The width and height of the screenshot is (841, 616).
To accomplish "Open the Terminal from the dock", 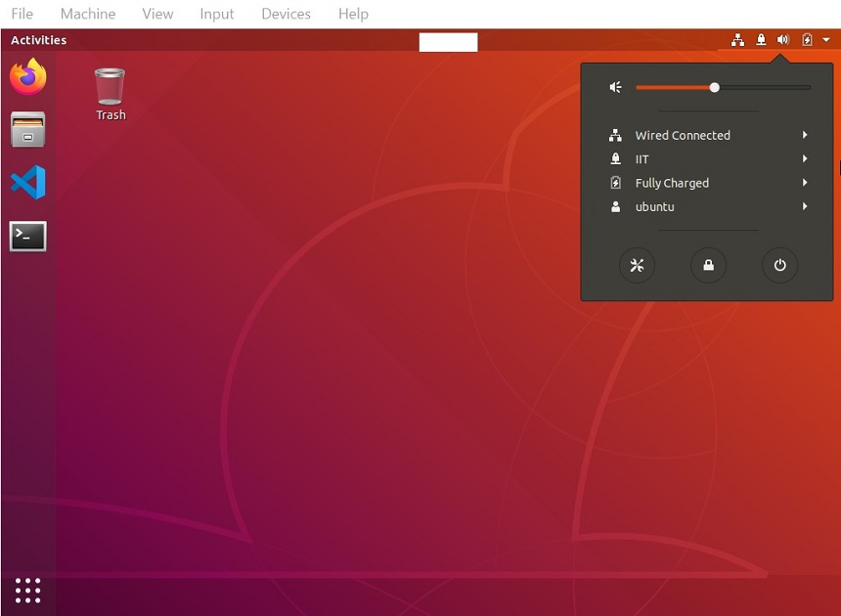I will 28,236.
